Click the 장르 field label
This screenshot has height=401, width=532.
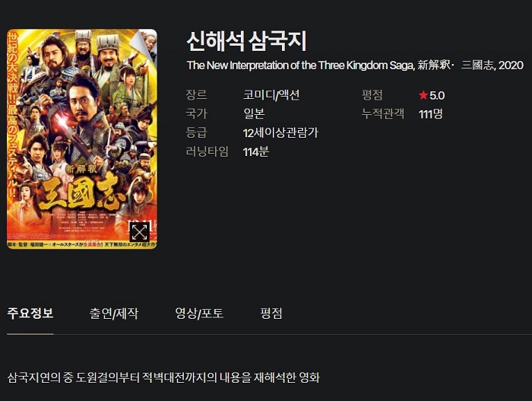[196, 94]
